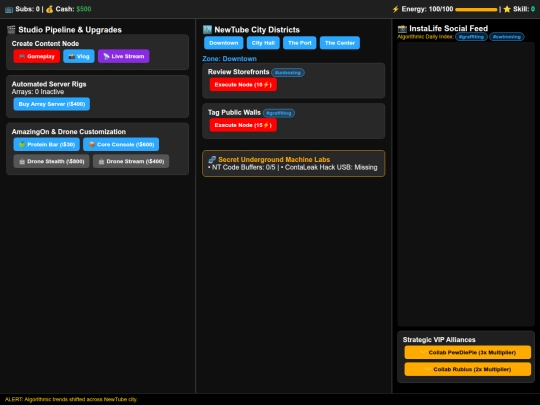Click the camera icon beside InstaLife Social Feed
Screen dimensions: 540x405
402,29
